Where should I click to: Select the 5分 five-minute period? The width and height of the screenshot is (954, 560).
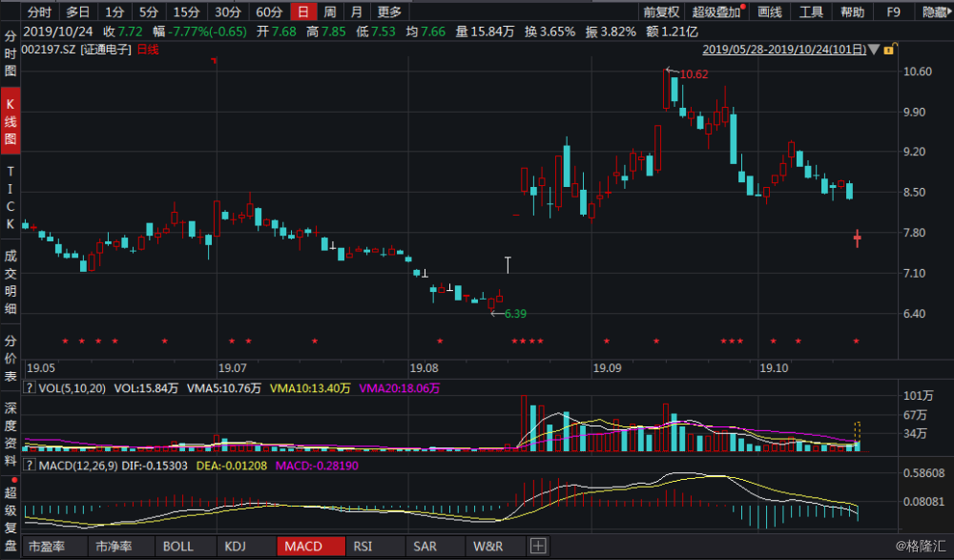click(x=149, y=11)
